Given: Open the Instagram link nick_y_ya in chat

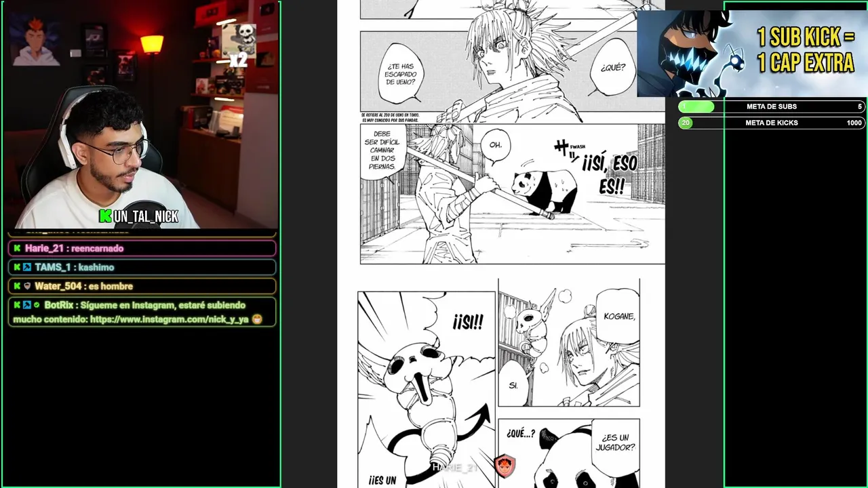Looking at the screenshot, I should (x=169, y=319).
